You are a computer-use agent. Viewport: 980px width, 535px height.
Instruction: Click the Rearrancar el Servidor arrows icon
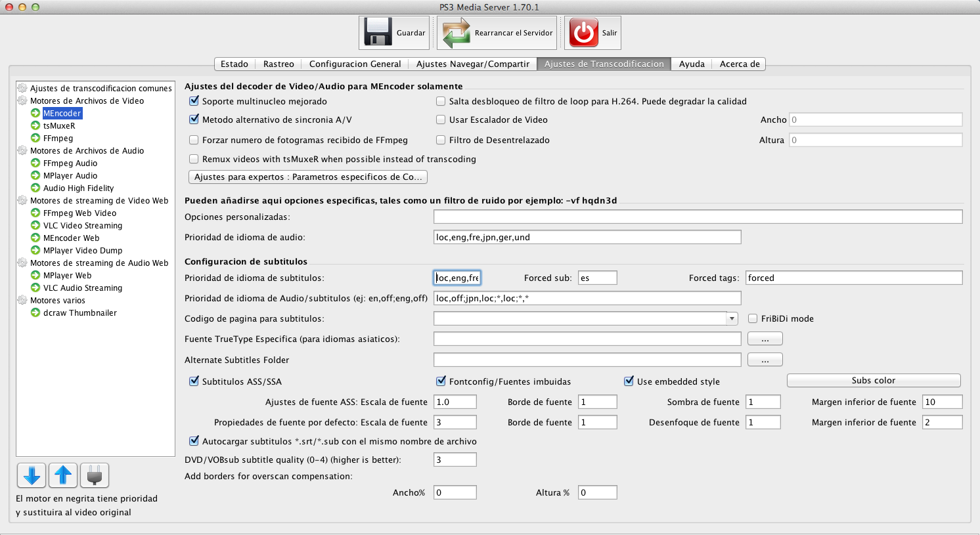[x=457, y=32]
